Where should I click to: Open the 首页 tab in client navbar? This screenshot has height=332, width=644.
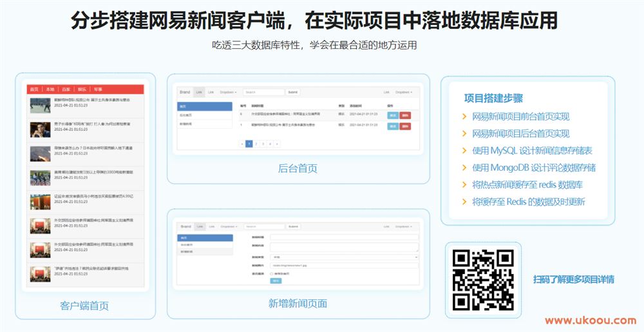pyautogui.click(x=34, y=89)
